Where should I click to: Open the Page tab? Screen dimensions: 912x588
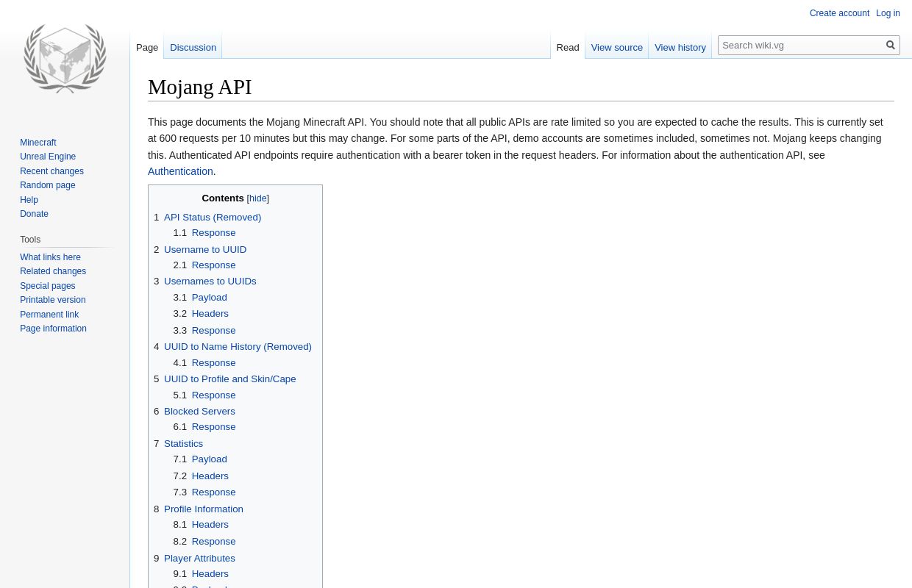147,48
